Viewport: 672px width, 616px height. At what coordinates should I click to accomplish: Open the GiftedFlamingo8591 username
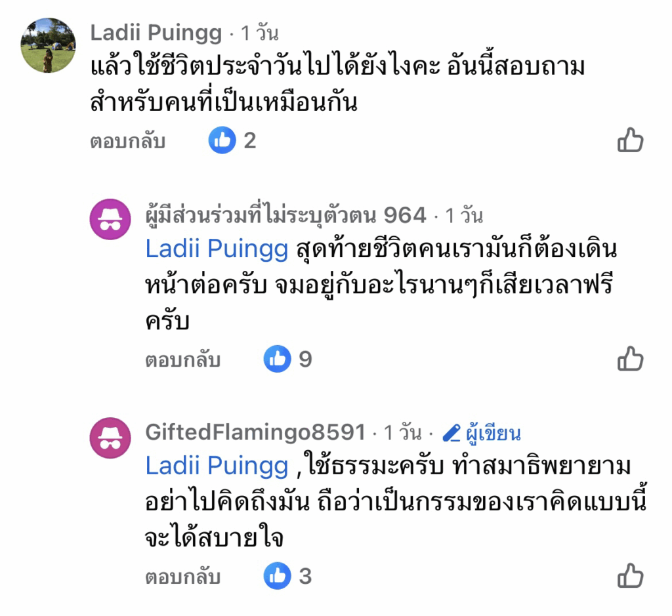(255, 432)
